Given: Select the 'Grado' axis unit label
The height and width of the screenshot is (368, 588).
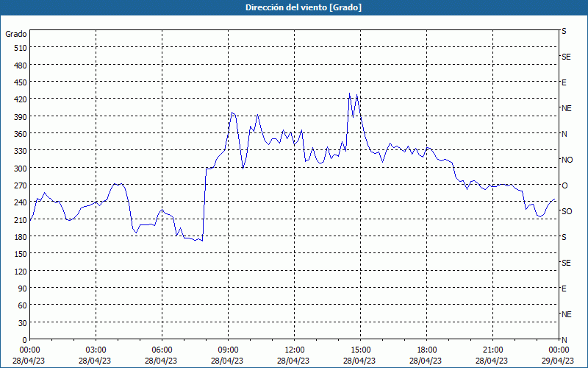Looking at the screenshot, I should click(16, 34).
